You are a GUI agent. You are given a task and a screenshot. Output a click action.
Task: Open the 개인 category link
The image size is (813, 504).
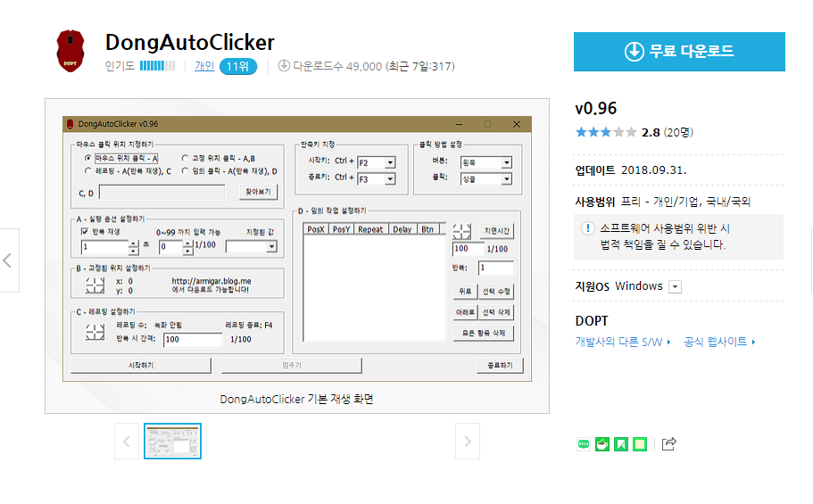point(204,66)
